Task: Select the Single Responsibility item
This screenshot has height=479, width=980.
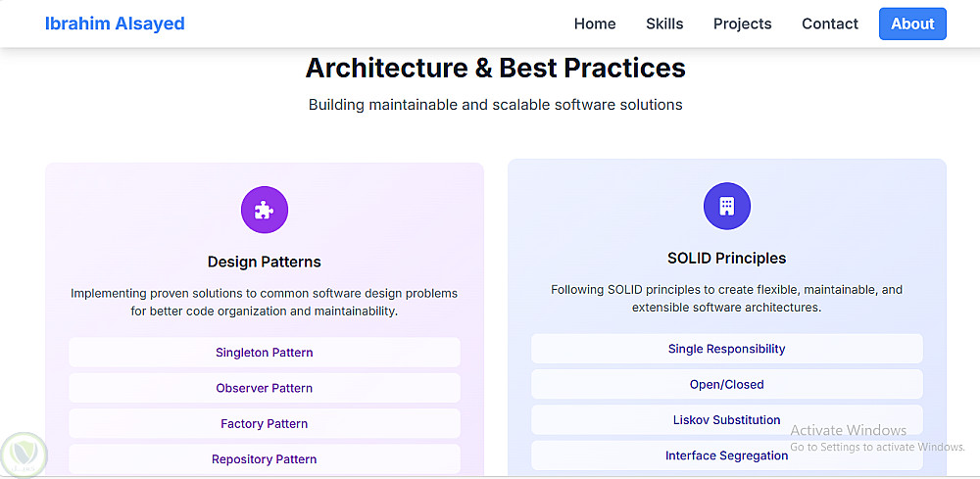Action: tap(727, 349)
